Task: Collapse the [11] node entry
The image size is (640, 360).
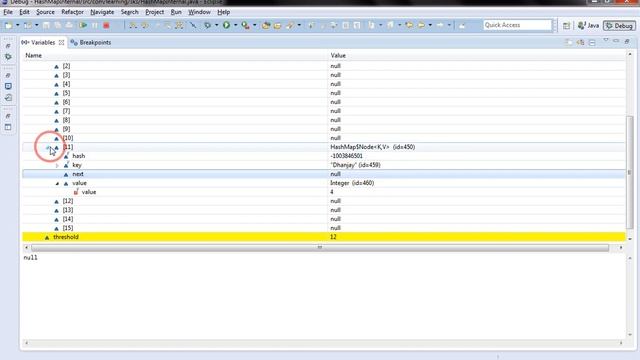Action: 48,147
